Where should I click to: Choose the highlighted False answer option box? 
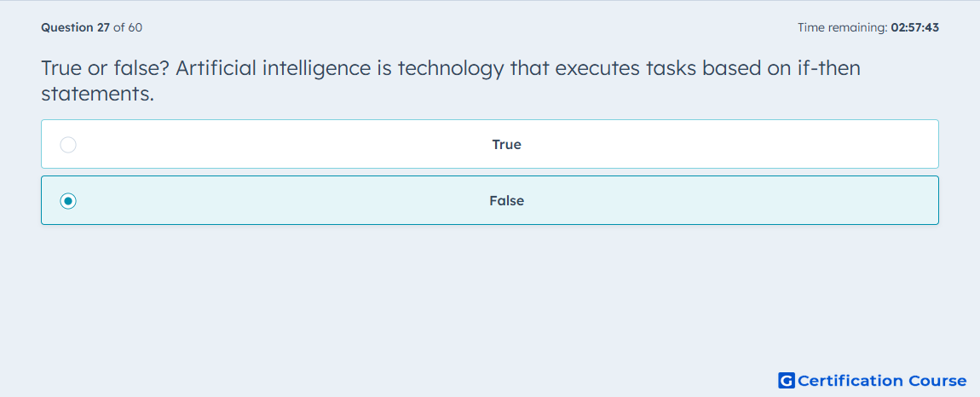489,200
